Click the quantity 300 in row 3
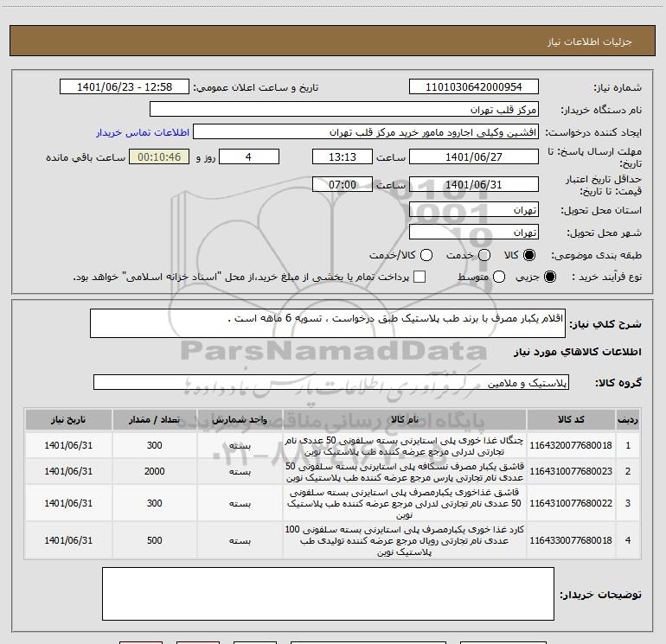 [155, 503]
